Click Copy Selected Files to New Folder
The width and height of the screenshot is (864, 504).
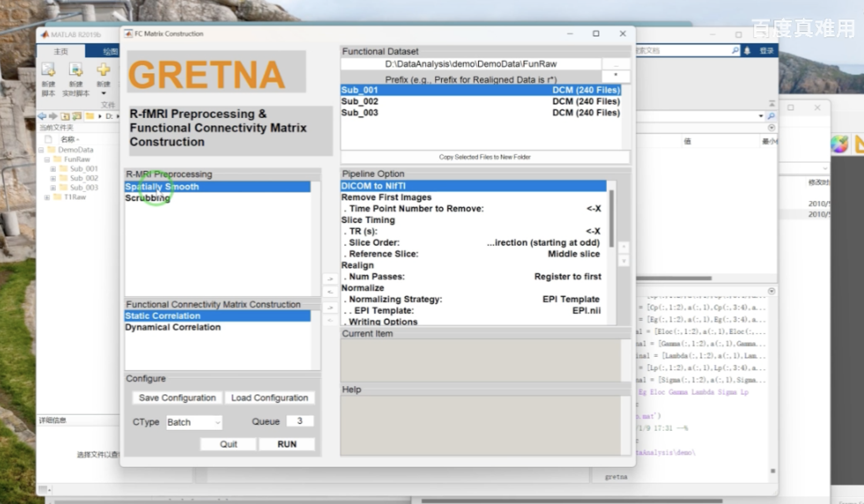pos(485,157)
